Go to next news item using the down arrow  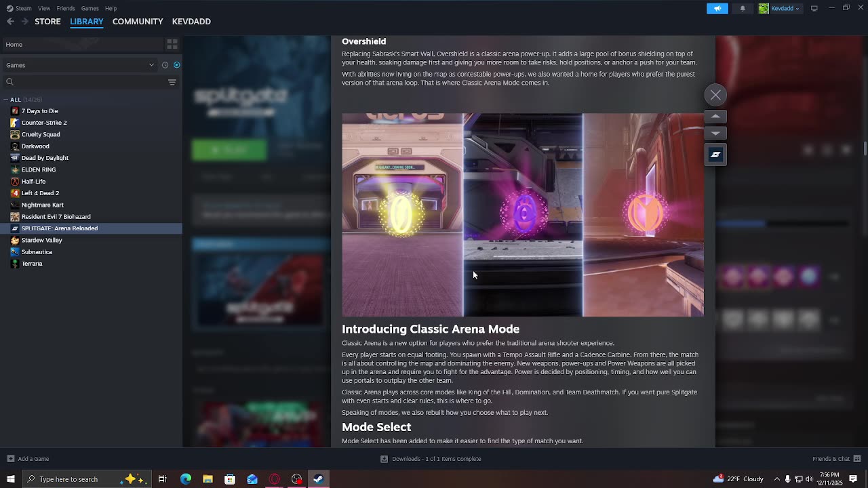coord(715,133)
